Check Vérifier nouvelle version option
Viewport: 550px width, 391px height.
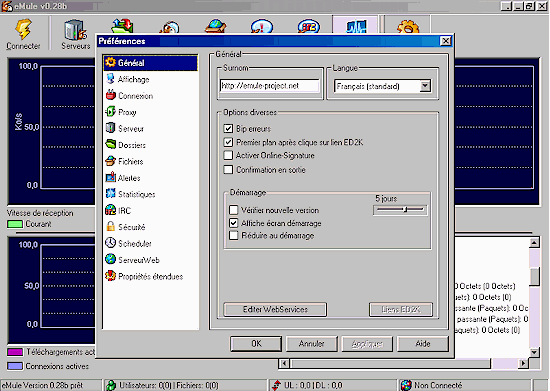234,210
